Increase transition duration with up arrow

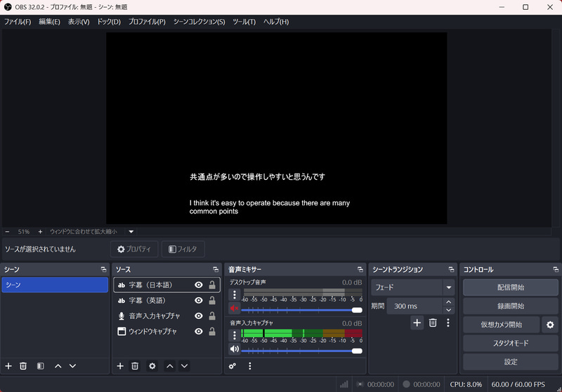449,302
